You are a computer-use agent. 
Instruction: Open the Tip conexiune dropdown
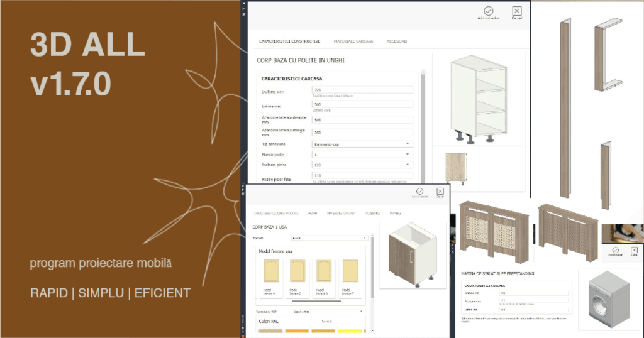(362, 144)
